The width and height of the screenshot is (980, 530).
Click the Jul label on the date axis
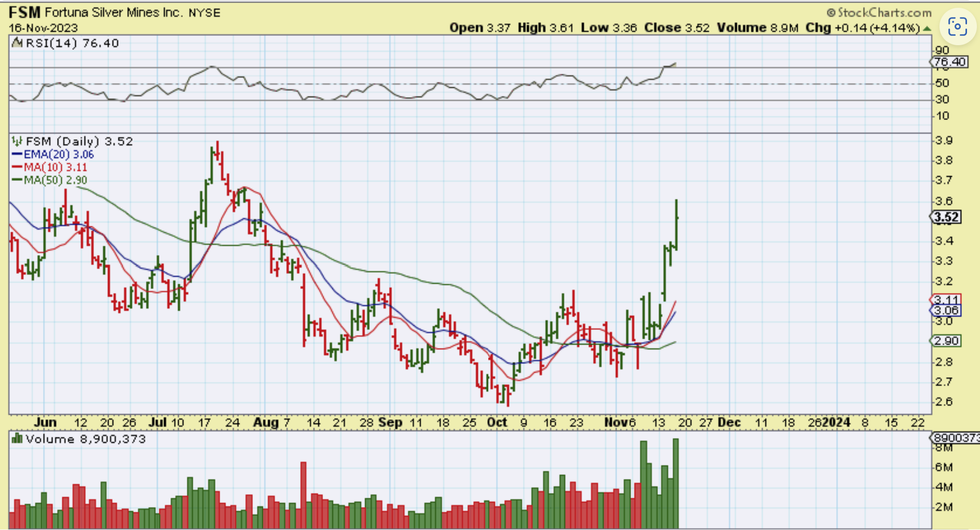[x=157, y=422]
